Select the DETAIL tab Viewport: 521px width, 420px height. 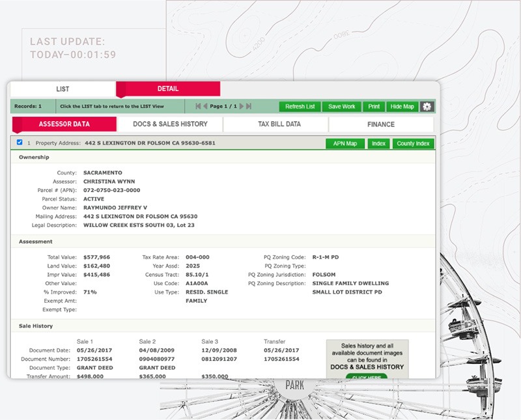pos(168,89)
